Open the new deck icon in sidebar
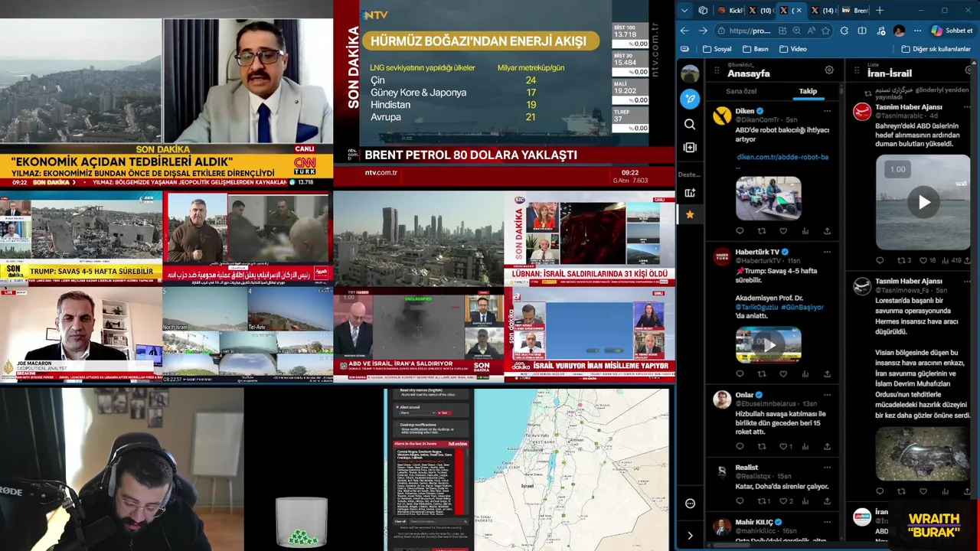 [x=690, y=192]
